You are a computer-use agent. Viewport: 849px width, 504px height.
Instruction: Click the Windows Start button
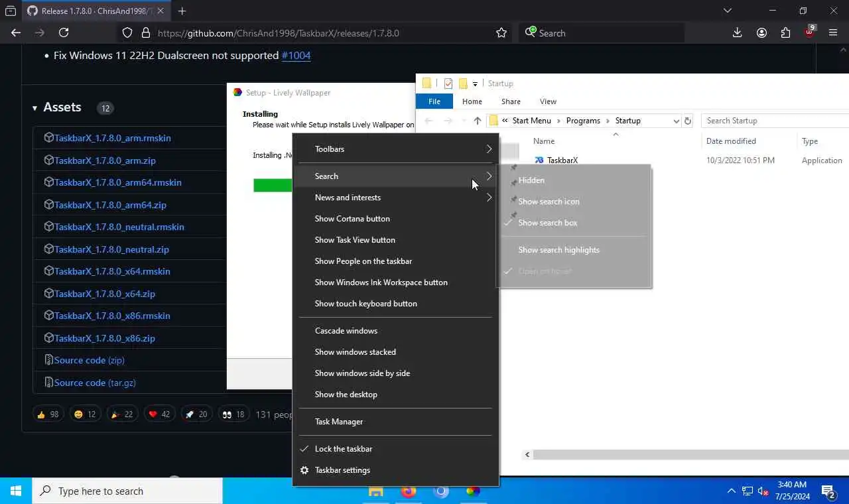(x=16, y=491)
